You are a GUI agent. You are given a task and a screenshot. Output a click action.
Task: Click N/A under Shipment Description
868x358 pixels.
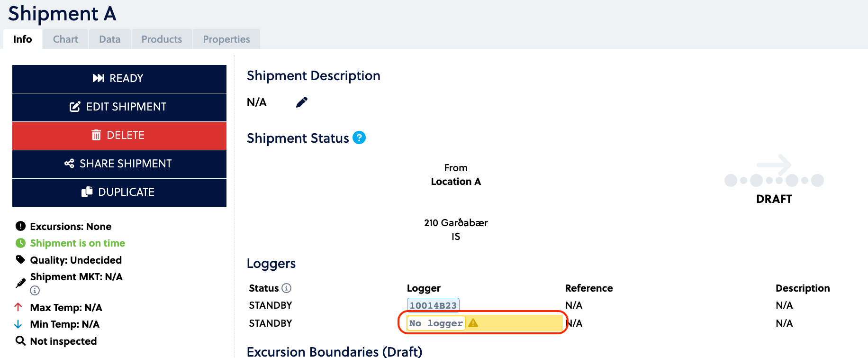pos(257,102)
